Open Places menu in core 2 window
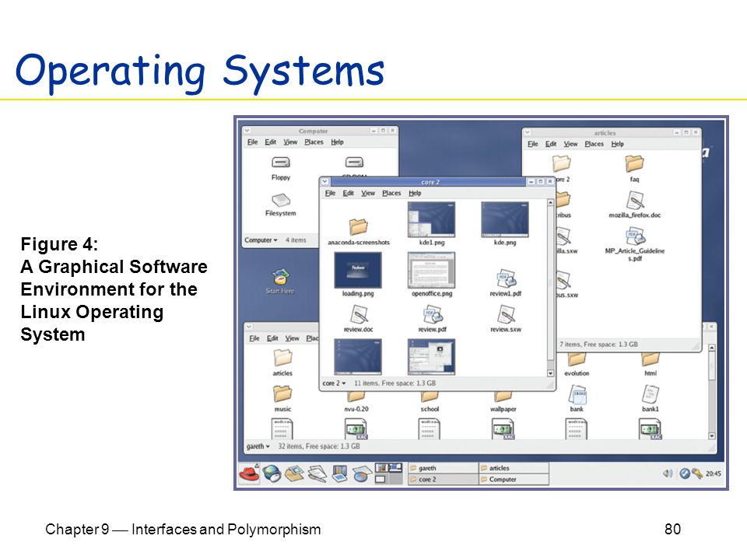The width and height of the screenshot is (747, 560). click(391, 194)
